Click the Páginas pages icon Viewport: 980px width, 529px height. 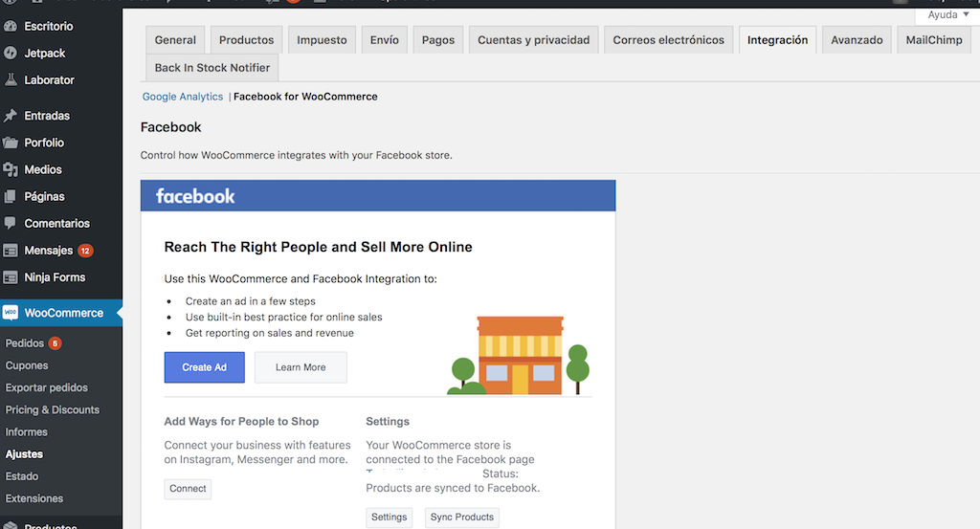10,196
